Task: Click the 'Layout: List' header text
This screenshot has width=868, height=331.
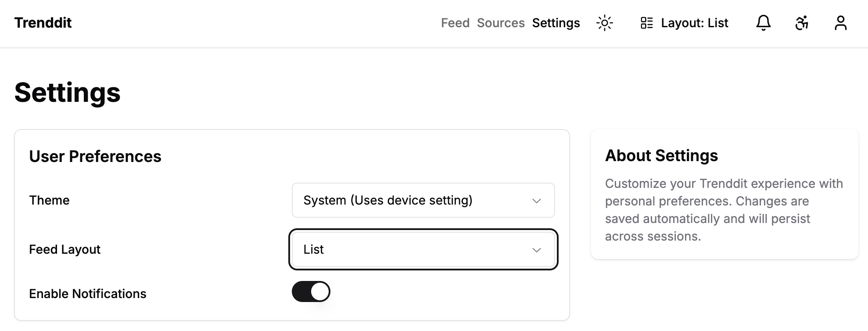Action: click(x=694, y=23)
